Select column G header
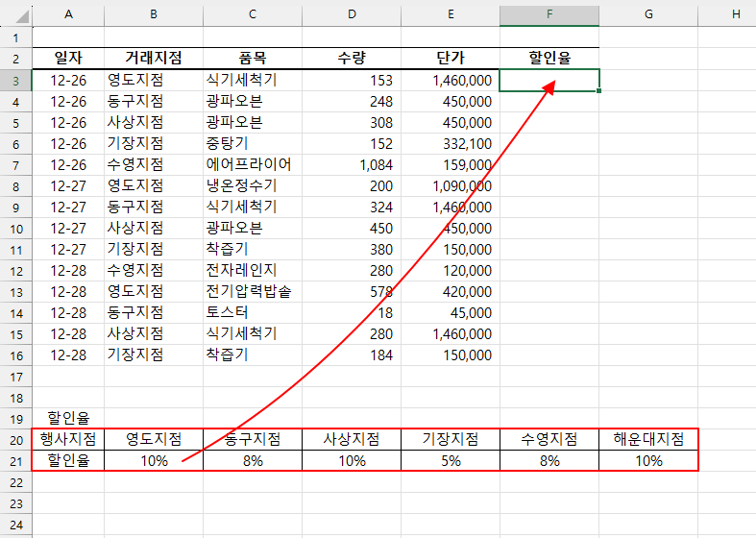 [648, 14]
